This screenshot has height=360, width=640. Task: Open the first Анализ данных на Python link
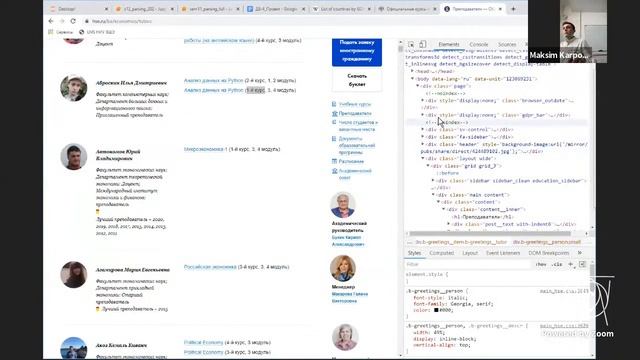coord(213,80)
